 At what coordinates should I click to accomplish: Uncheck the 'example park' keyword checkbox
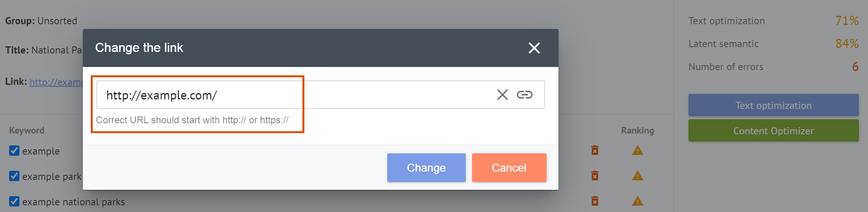click(14, 176)
